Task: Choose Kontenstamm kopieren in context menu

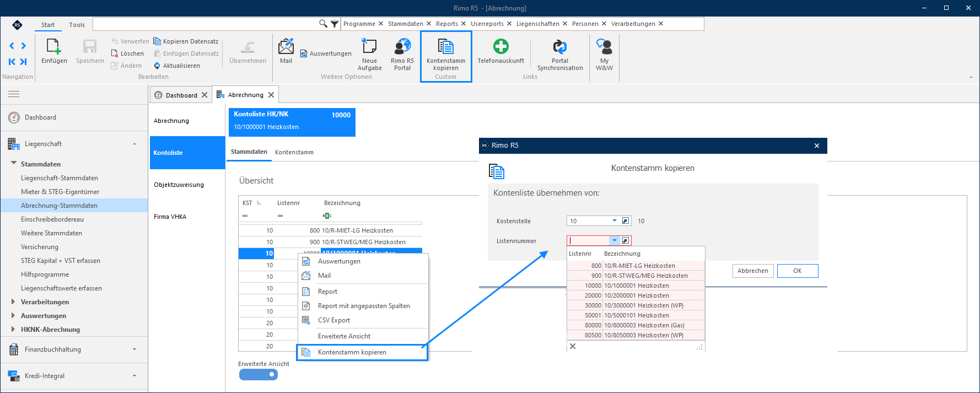Action: (363, 352)
